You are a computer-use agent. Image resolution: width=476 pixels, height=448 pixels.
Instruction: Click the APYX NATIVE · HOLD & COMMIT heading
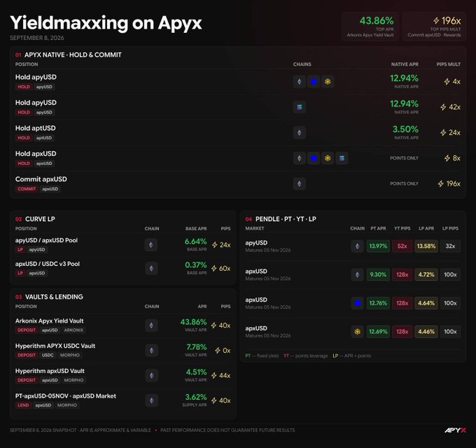pos(73,55)
